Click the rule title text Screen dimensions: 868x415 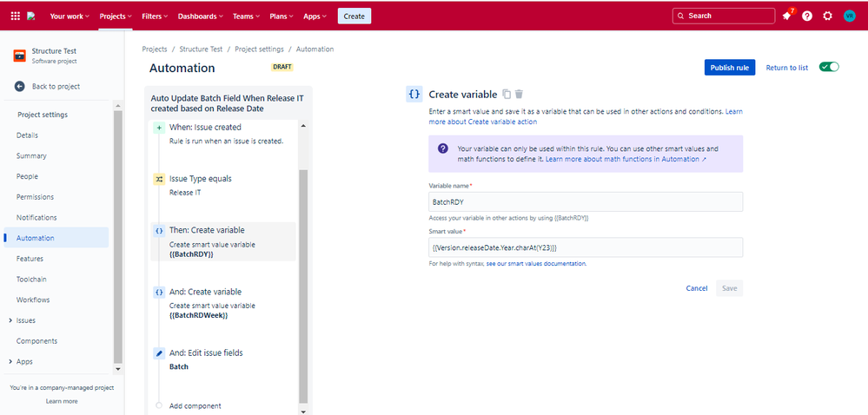click(227, 103)
